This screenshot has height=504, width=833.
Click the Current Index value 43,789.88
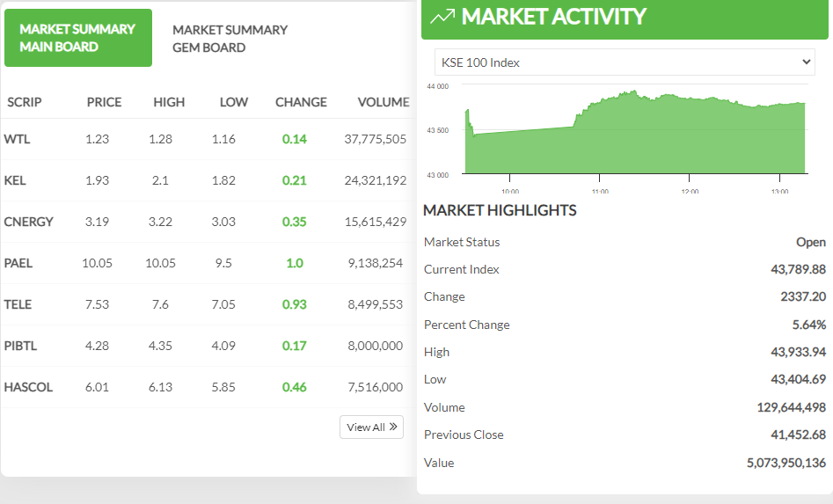tap(795, 269)
